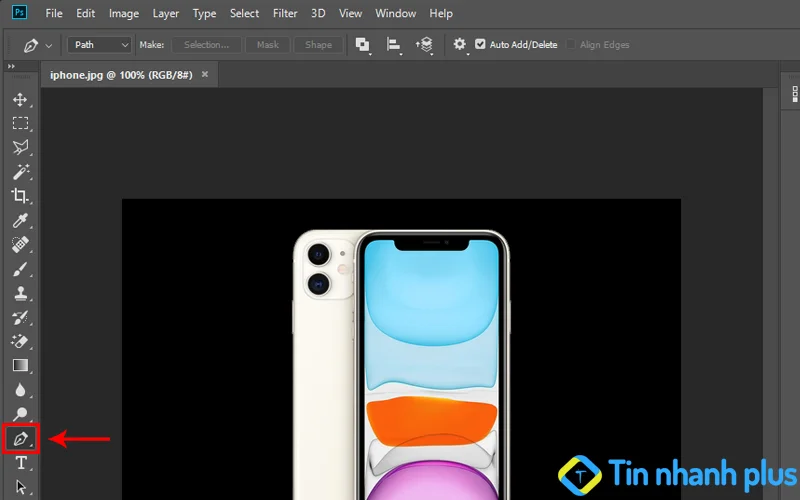The width and height of the screenshot is (800, 500).
Task: Uncheck the Auto Add/Delete checkbox
Action: point(481,44)
